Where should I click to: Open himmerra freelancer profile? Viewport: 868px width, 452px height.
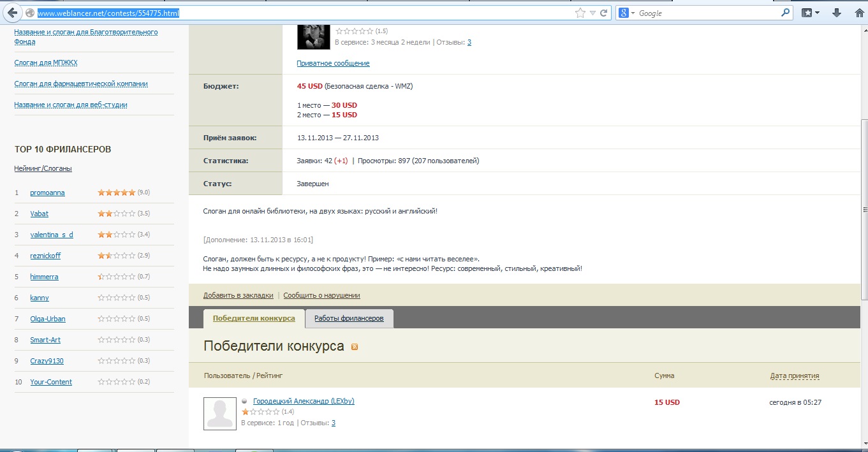(44, 277)
